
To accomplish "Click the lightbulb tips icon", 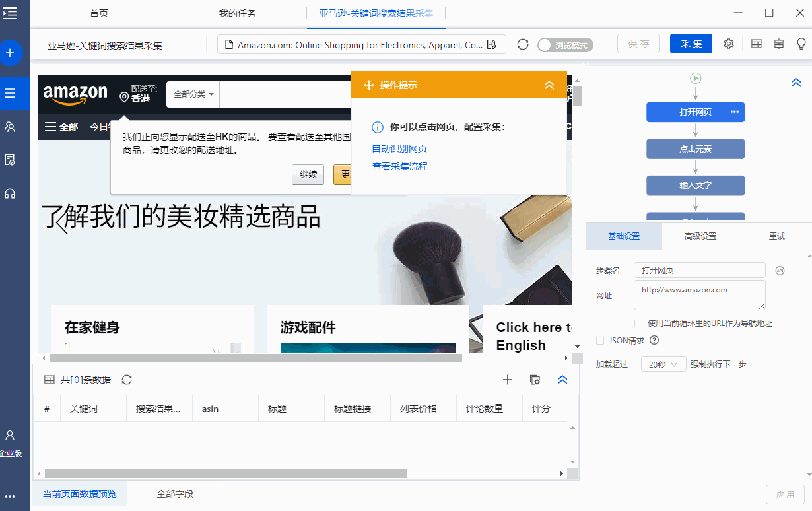I will [801, 44].
